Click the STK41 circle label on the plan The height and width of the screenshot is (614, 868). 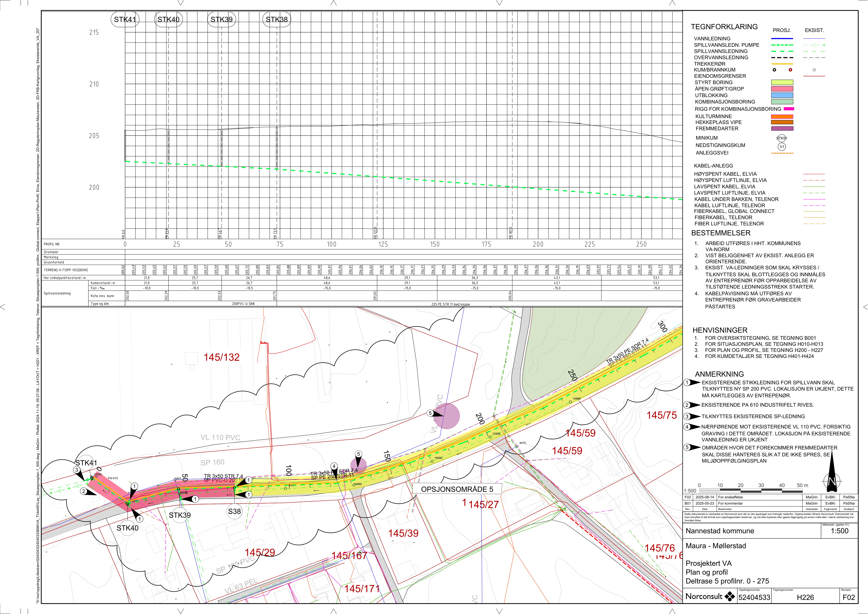point(87,463)
